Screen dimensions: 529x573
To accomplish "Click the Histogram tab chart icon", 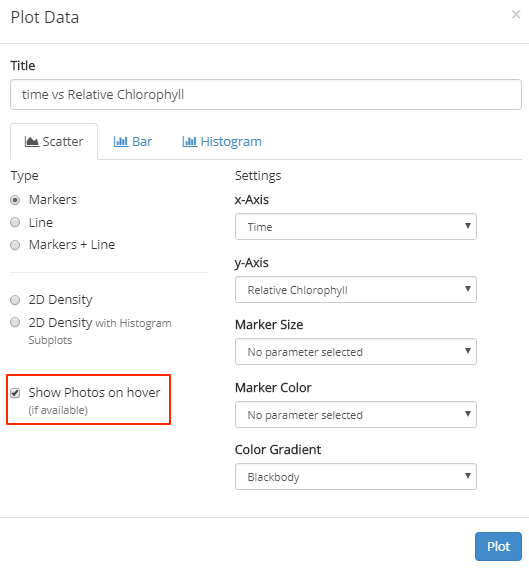I will 190,141.
